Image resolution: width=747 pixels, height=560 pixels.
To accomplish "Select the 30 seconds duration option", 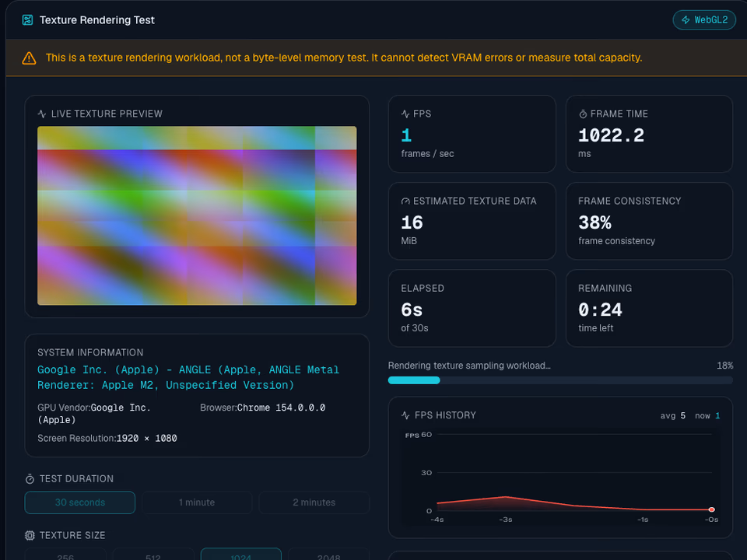I will tap(79, 502).
